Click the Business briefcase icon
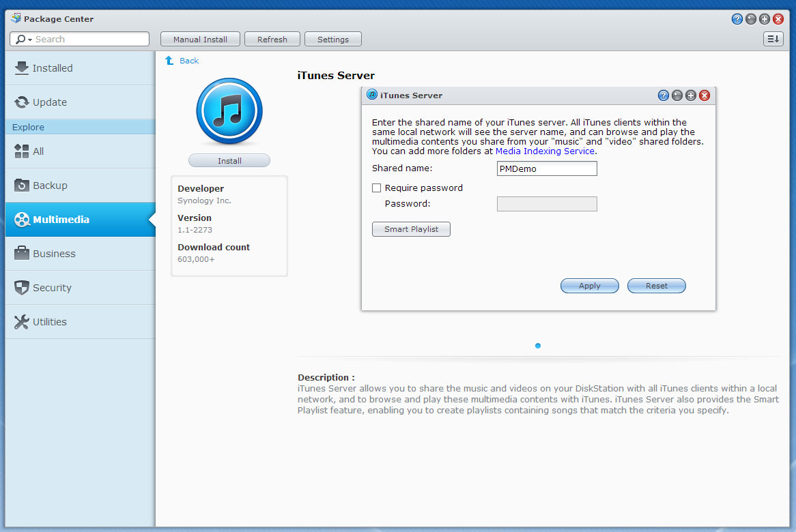This screenshot has width=796, height=532. (x=21, y=253)
